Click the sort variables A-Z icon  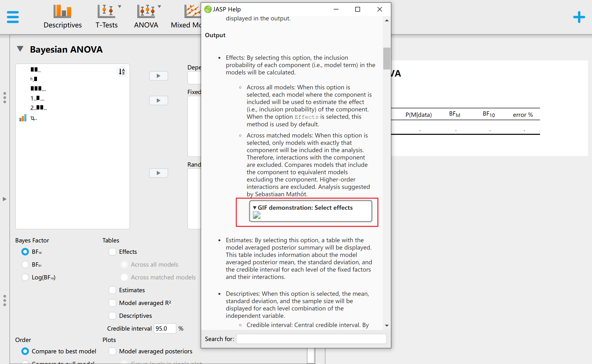(x=122, y=72)
